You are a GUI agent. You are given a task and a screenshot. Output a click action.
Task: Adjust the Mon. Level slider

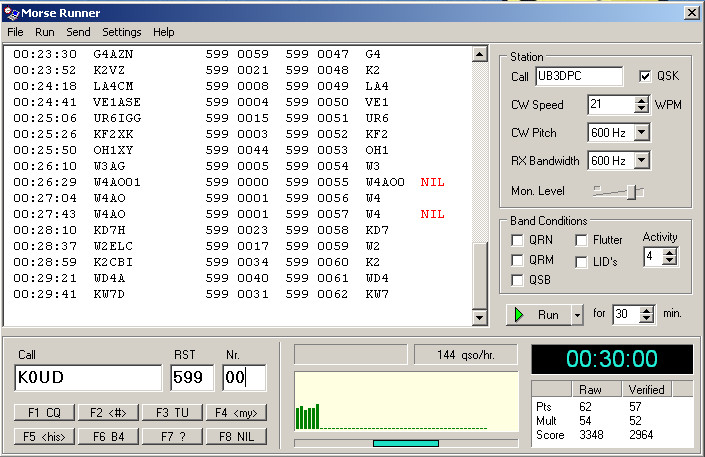(x=629, y=190)
